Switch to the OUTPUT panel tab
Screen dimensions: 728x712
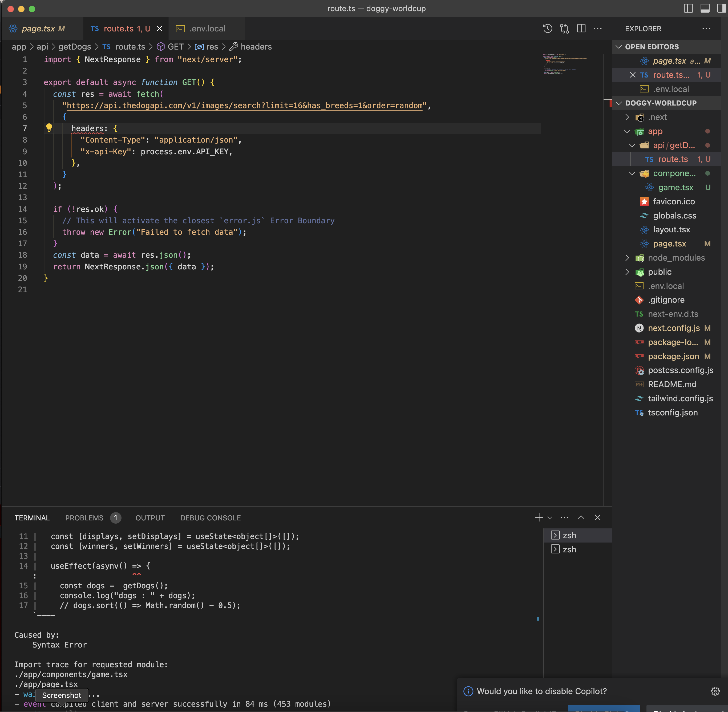pyautogui.click(x=150, y=518)
